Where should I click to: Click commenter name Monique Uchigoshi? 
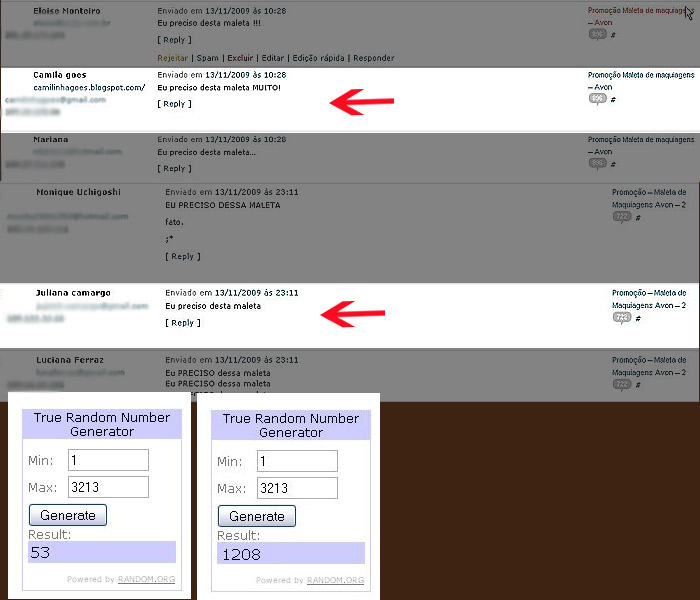(79, 192)
